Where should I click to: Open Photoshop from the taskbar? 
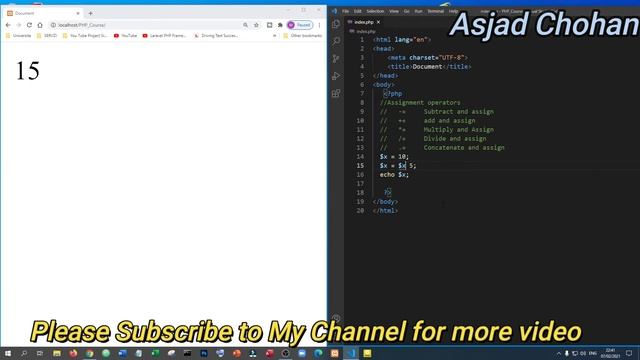(204, 353)
